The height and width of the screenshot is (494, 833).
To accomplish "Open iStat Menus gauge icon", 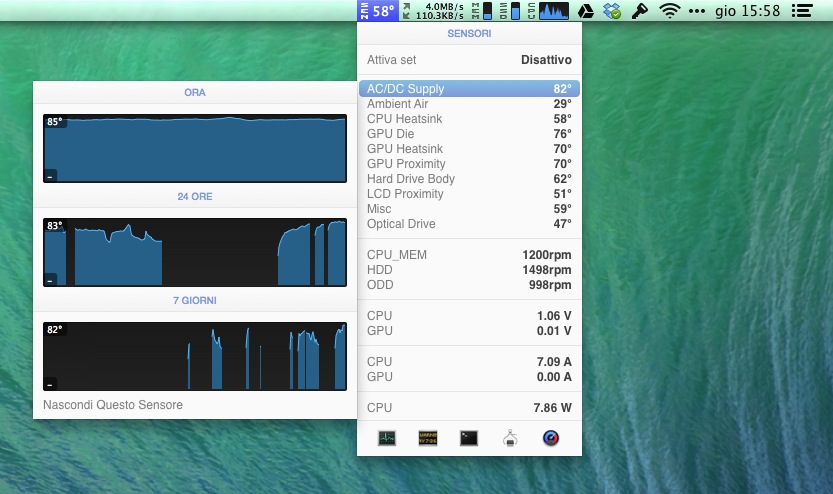I will pos(551,438).
